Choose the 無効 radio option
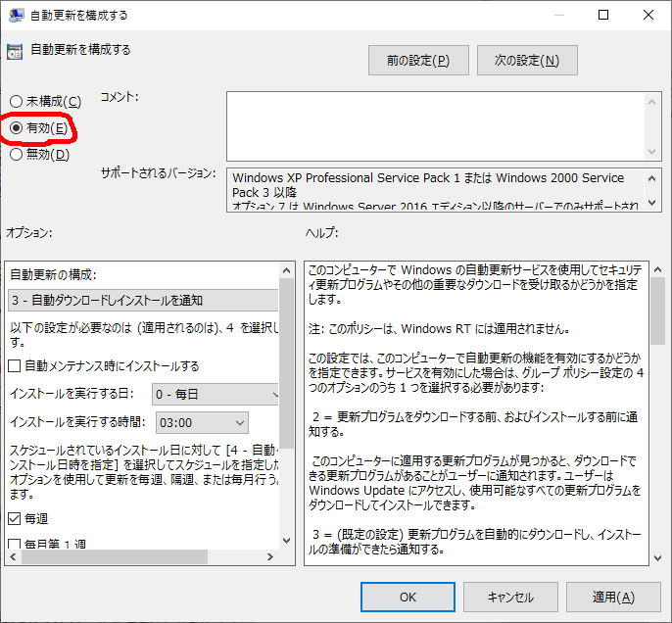Viewport: 672px width, 623px height. pyautogui.click(x=16, y=154)
